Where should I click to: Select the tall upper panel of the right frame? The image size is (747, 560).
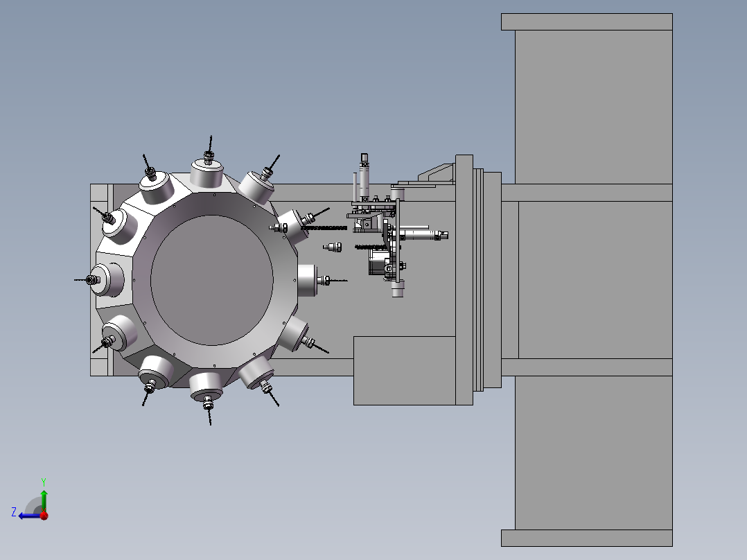(594, 107)
